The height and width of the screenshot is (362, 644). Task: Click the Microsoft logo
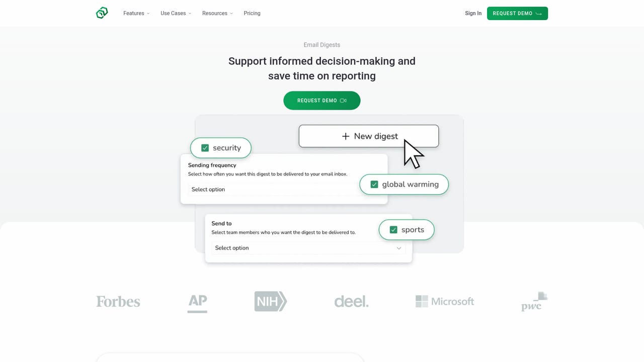[x=445, y=301]
